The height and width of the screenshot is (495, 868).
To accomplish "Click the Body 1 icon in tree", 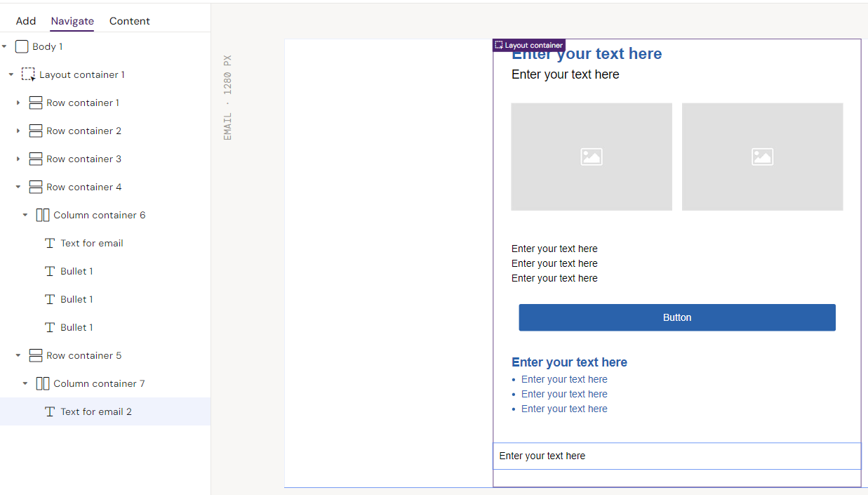I will tap(22, 46).
